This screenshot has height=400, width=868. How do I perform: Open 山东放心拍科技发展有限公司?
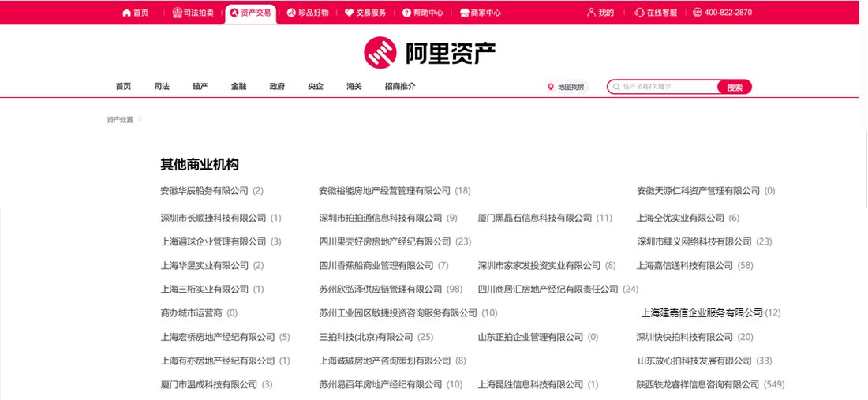[694, 361]
